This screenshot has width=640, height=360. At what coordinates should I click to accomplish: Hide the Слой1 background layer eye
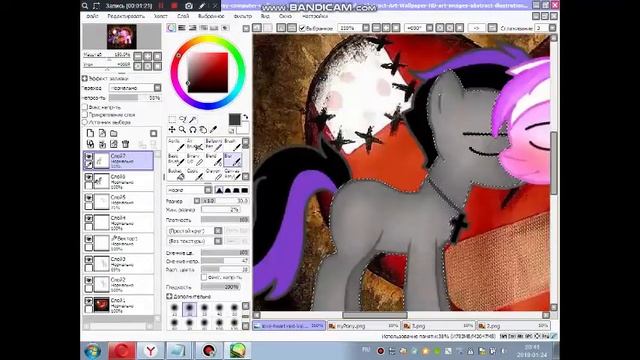click(89, 301)
